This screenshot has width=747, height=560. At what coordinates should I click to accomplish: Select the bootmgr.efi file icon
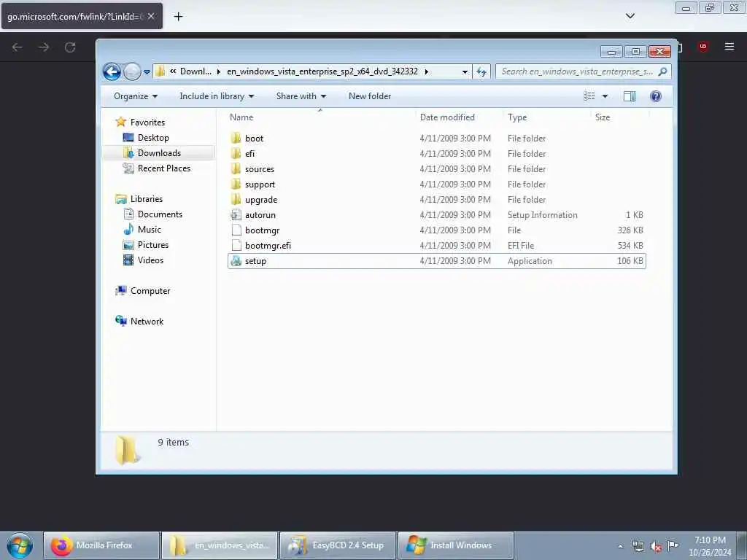click(x=236, y=245)
